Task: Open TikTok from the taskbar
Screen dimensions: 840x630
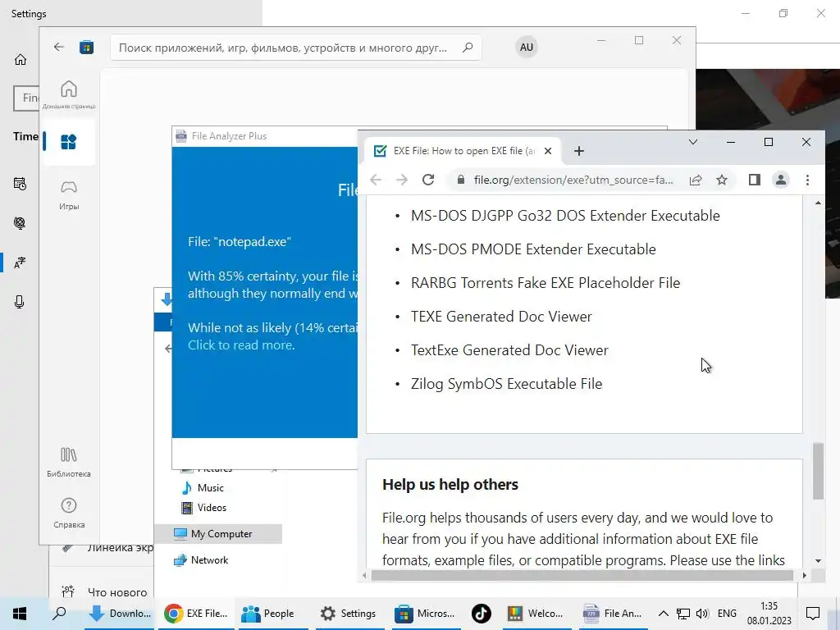Action: (481, 614)
